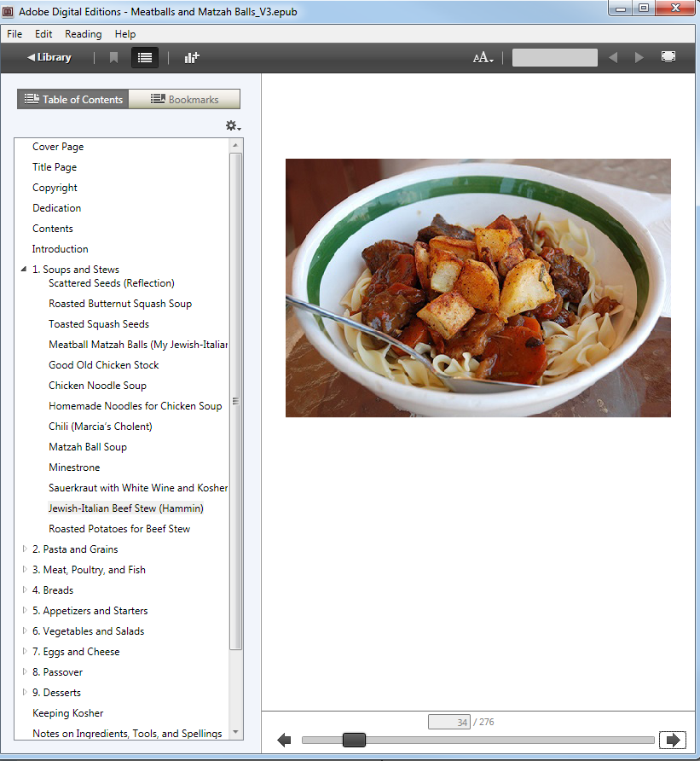700x761 pixels.
Task: Expand the Desserts chapter
Action: 24,693
